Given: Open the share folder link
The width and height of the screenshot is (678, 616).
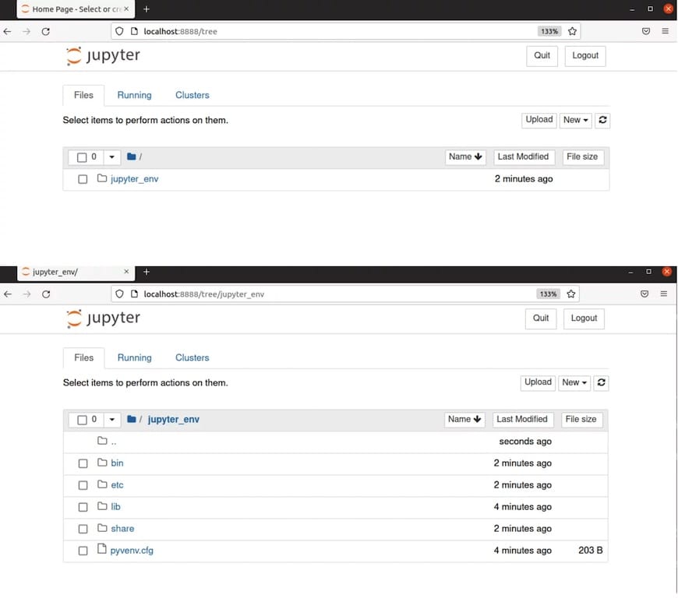Looking at the screenshot, I should pos(122,528).
